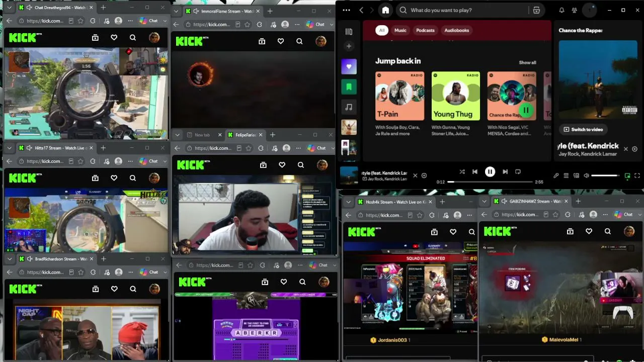The height and width of the screenshot is (362, 644).
Task: Open Spotify three-dot main menu
Action: tap(346, 10)
